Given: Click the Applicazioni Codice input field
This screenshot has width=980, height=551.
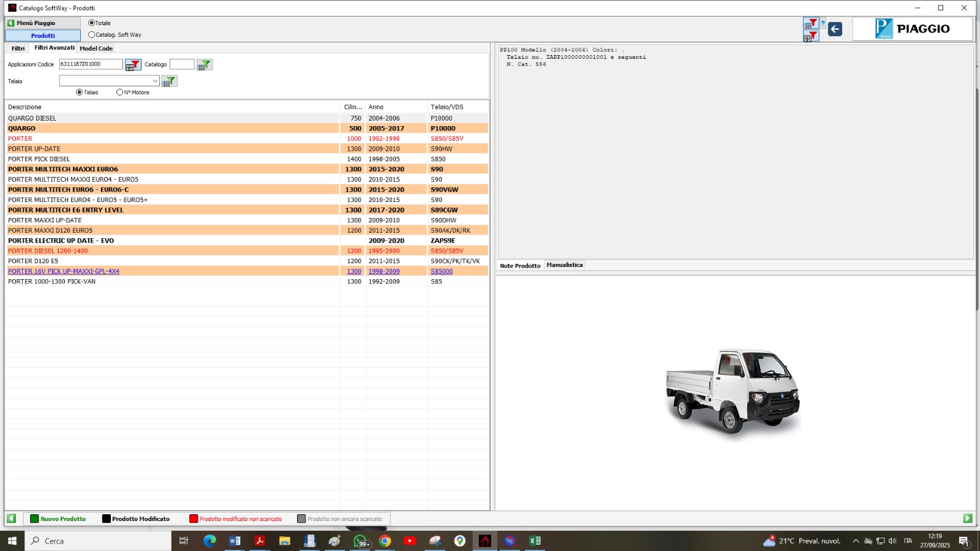Looking at the screenshot, I should coord(91,64).
